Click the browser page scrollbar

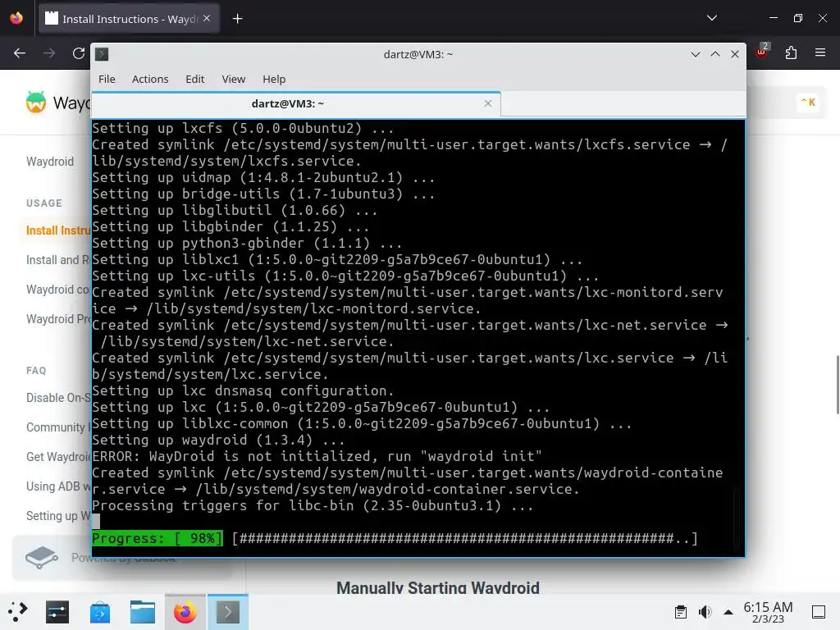(x=838, y=384)
